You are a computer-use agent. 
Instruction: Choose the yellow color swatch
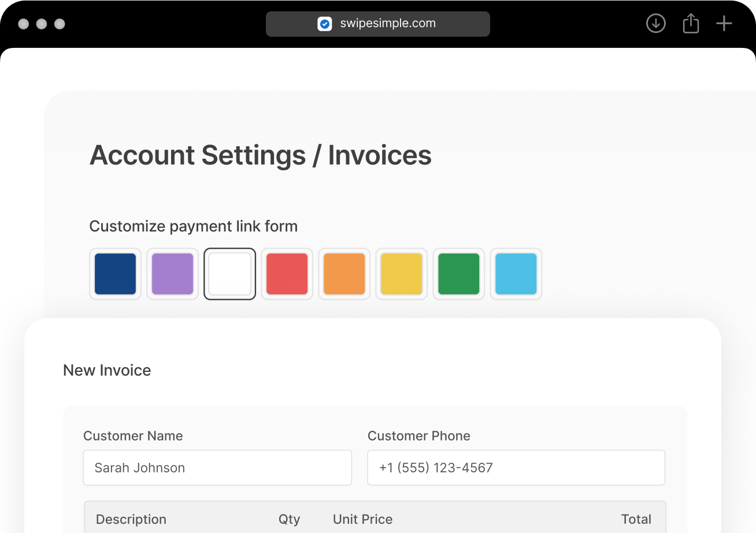point(402,274)
